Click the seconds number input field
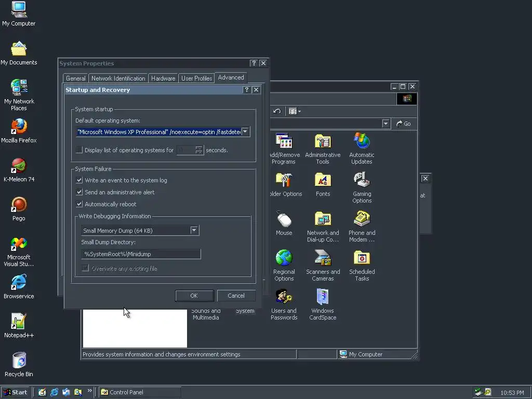This screenshot has height=399, width=532. 186,150
